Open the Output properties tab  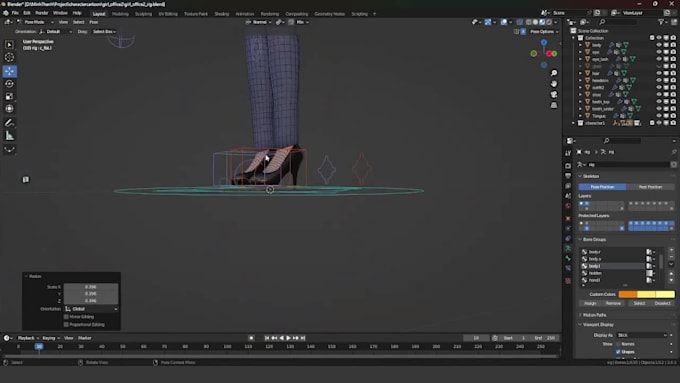click(568, 176)
